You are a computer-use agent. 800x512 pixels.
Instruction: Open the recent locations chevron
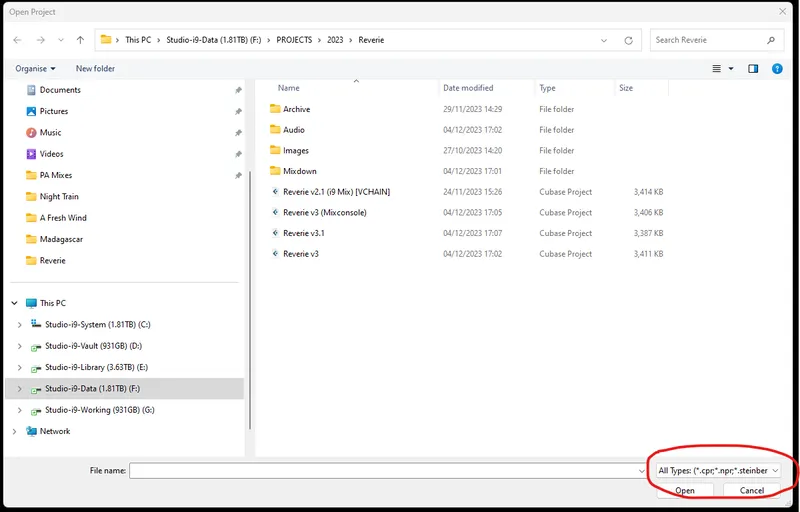pos(61,40)
